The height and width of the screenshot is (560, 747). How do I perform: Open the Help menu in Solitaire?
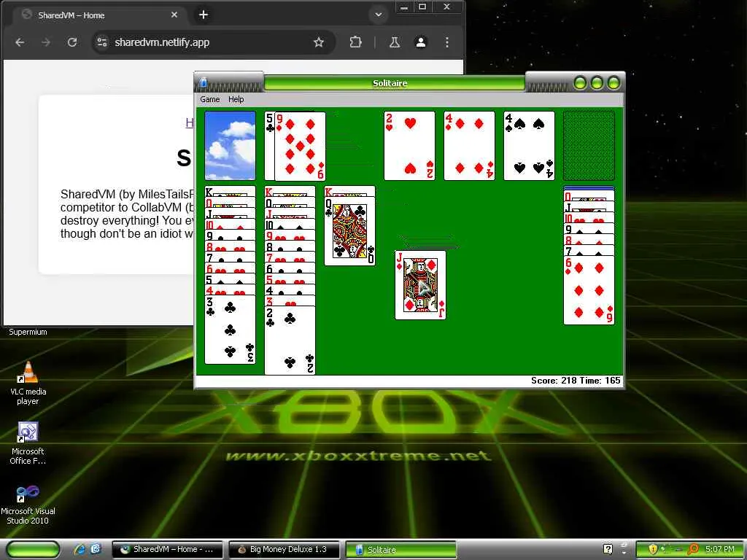[x=236, y=99]
